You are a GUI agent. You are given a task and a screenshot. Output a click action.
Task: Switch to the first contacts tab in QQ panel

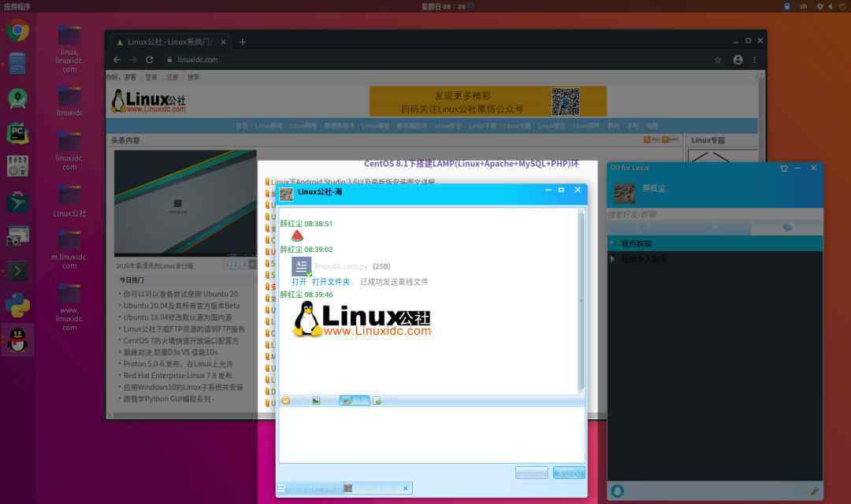[x=643, y=228]
